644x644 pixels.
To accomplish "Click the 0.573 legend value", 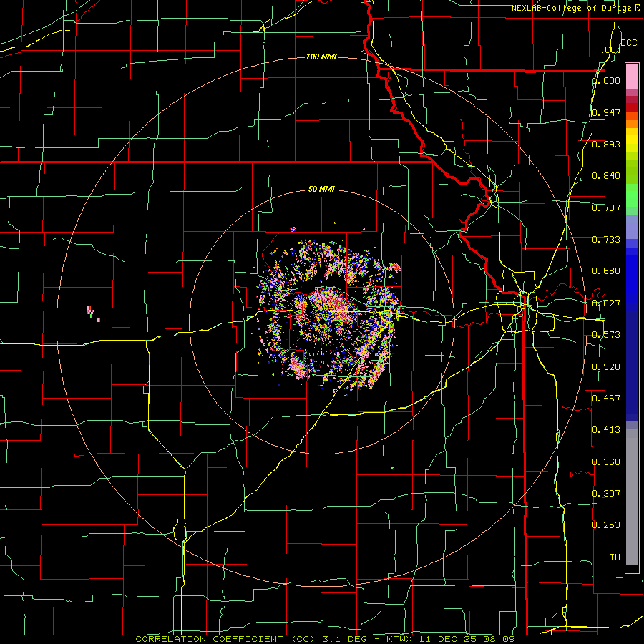I will 606,335.
